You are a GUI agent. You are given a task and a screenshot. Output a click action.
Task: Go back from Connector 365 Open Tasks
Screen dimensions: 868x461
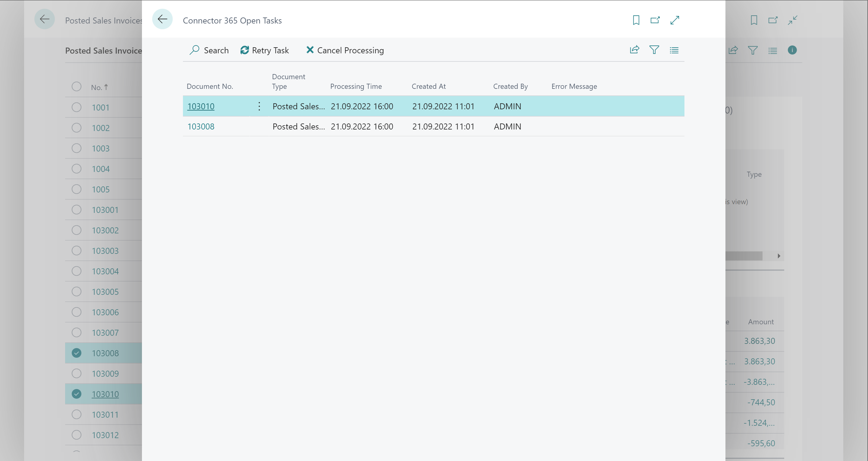162,19
